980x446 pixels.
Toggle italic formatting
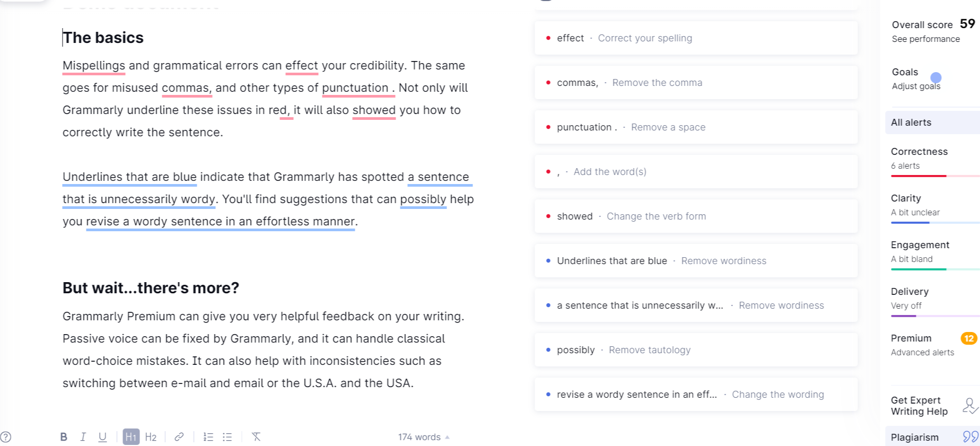(83, 436)
